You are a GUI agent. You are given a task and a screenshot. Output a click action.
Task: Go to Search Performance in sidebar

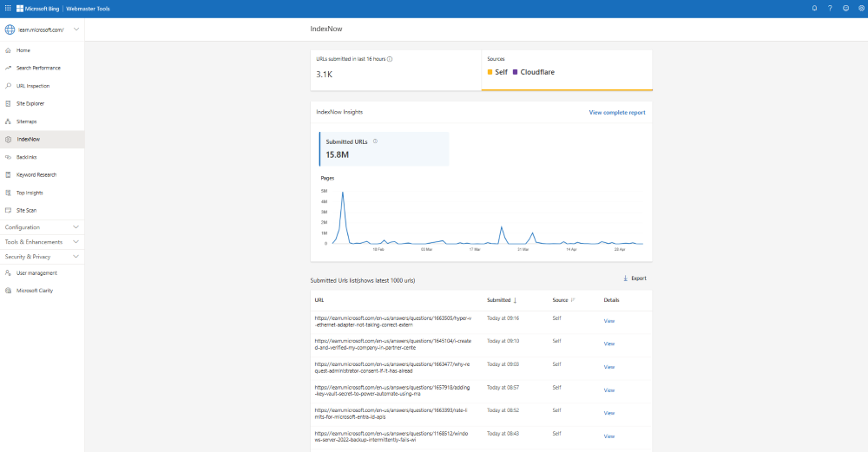click(x=38, y=68)
